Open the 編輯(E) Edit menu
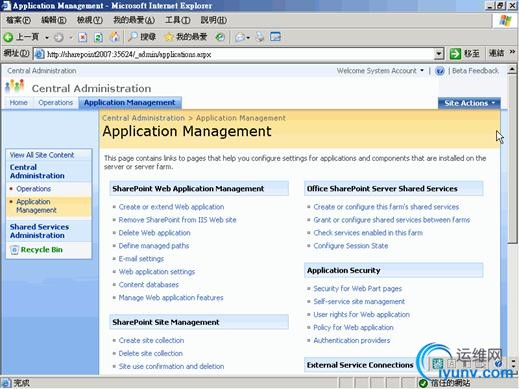519x389 pixels. 54,20
